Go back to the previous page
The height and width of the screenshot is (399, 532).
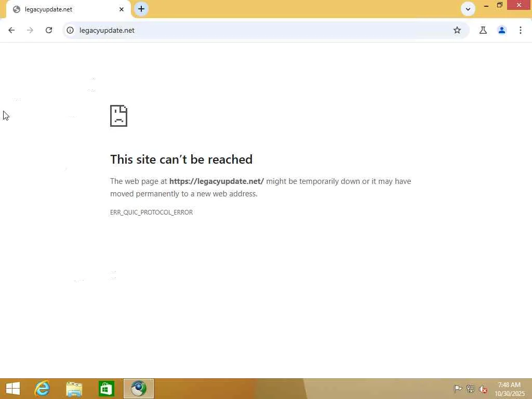(x=11, y=30)
